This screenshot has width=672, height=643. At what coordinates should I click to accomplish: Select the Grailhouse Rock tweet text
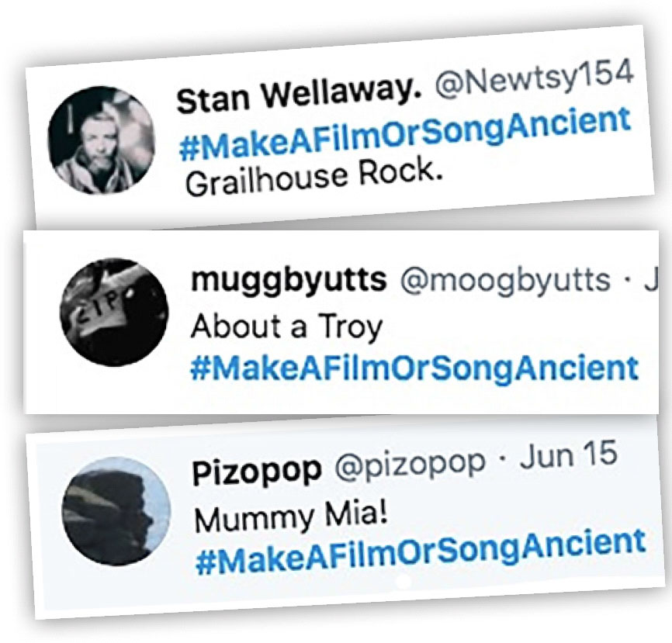point(313,175)
